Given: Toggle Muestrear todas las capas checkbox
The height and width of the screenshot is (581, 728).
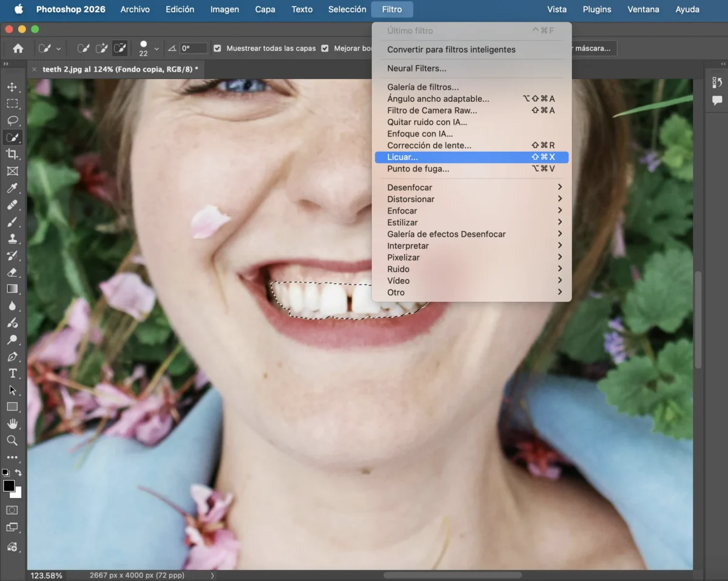Looking at the screenshot, I should tap(218, 49).
